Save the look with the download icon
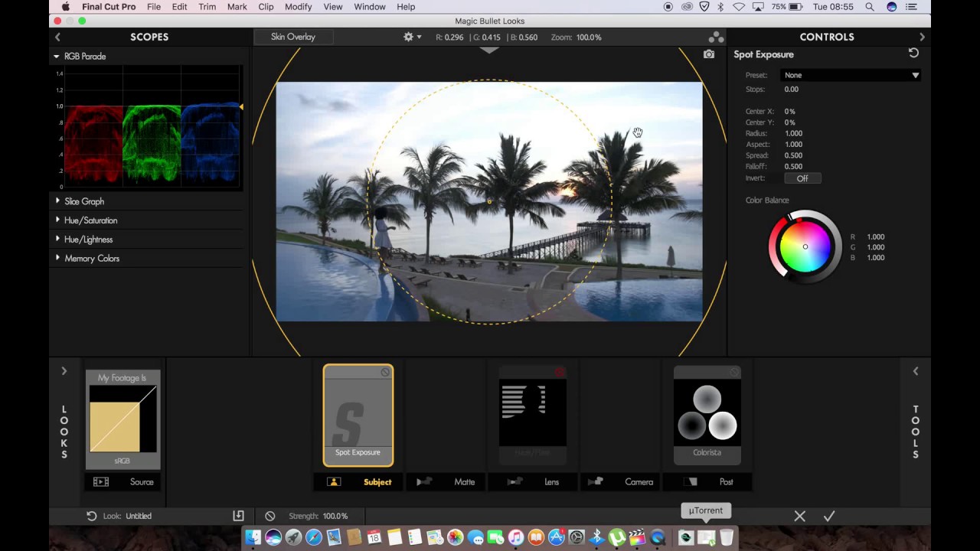The height and width of the screenshot is (551, 980). (x=238, y=516)
